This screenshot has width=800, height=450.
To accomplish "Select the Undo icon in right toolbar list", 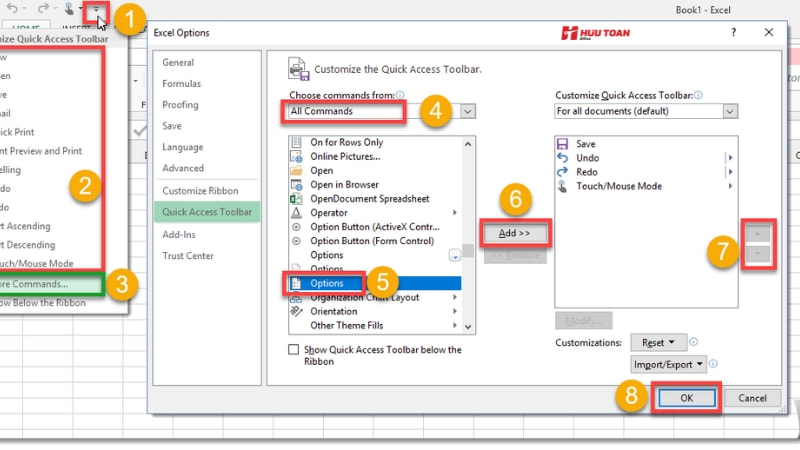I will [x=562, y=158].
